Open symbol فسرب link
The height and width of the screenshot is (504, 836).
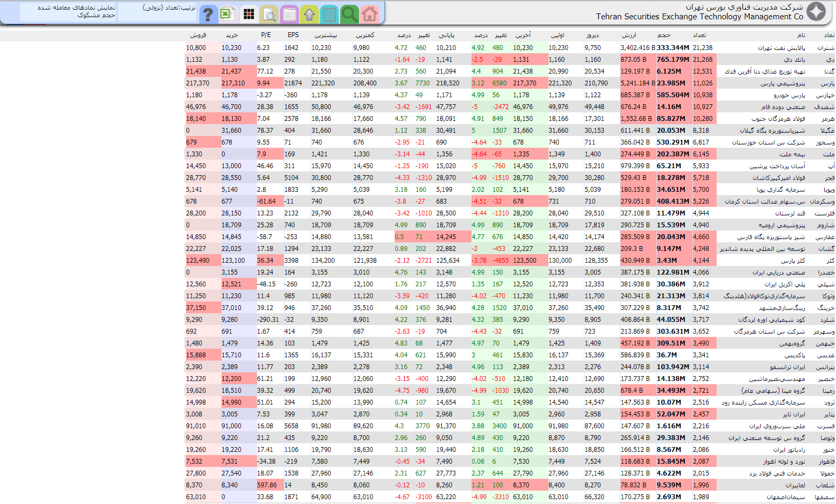pyautogui.click(x=826, y=426)
